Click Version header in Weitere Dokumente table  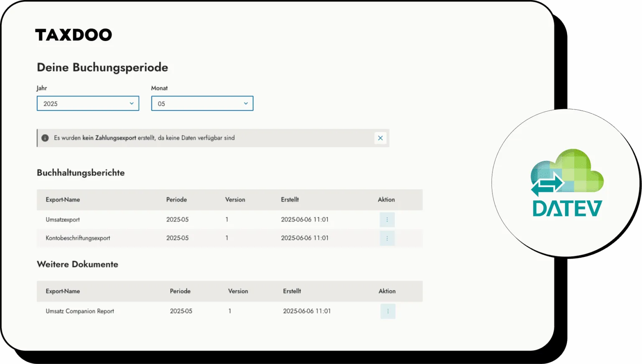238,291
